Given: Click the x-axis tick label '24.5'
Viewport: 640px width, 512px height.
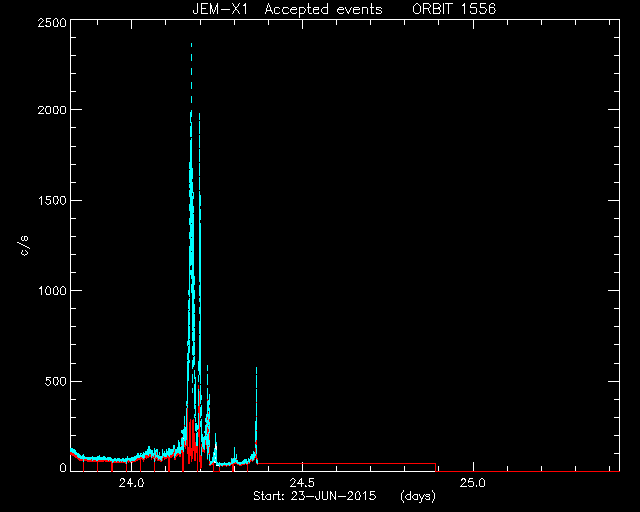Looking at the screenshot, I should coord(302,483).
